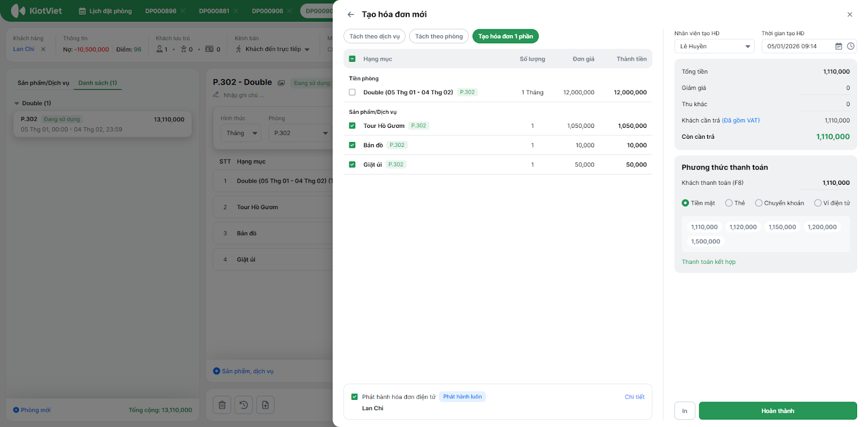
Task: Open the Nhân viên tạo HĐ dropdown
Action: (x=714, y=47)
